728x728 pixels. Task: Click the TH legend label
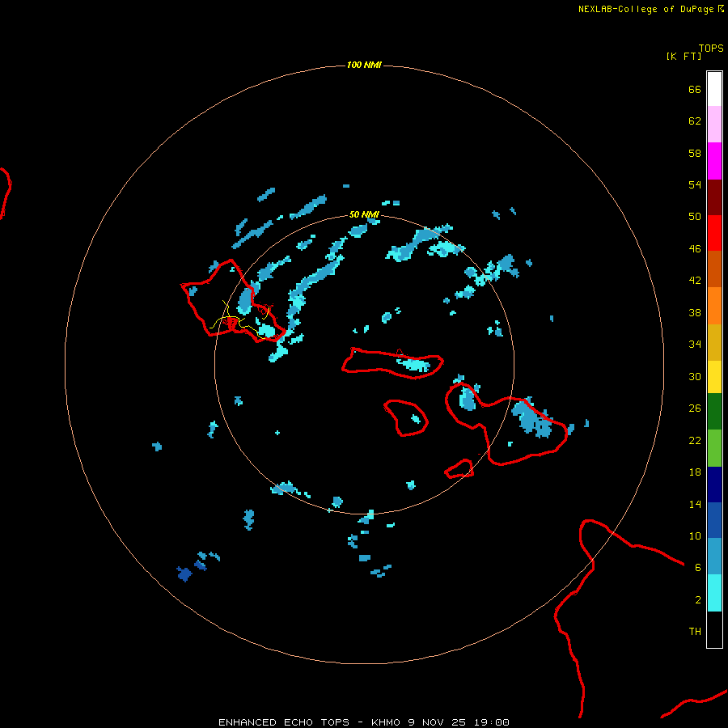pyautogui.click(x=695, y=632)
